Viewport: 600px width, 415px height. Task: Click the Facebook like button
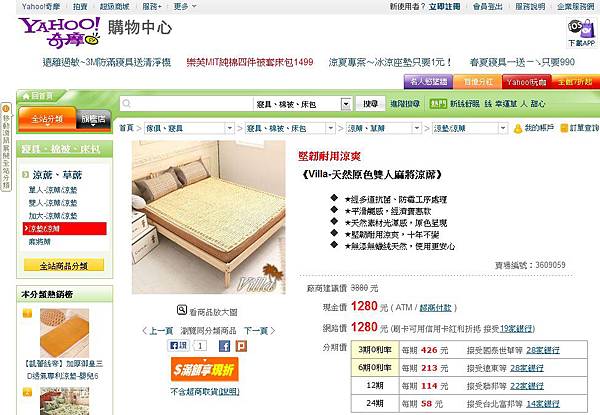click(x=178, y=346)
